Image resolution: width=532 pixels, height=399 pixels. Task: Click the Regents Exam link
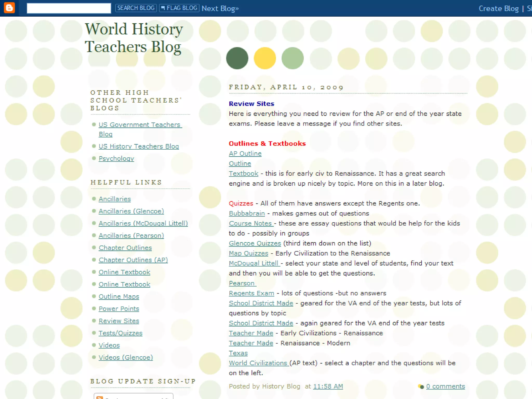(251, 293)
